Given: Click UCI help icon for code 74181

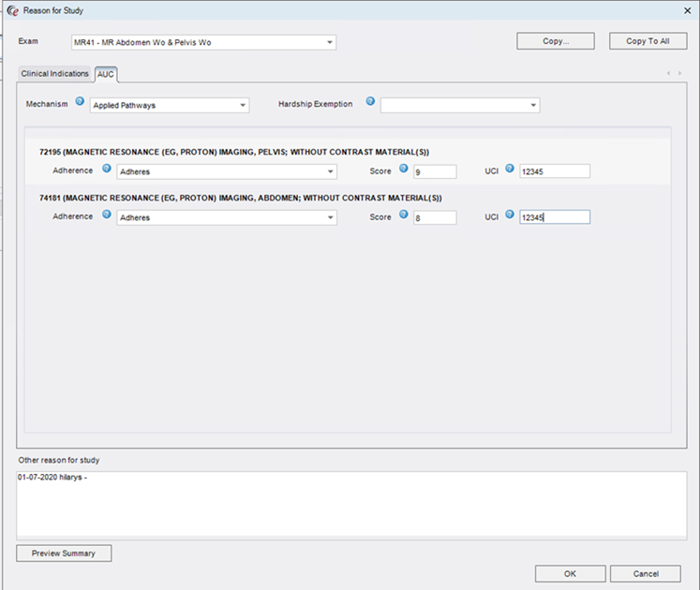Looking at the screenshot, I should 510,215.
